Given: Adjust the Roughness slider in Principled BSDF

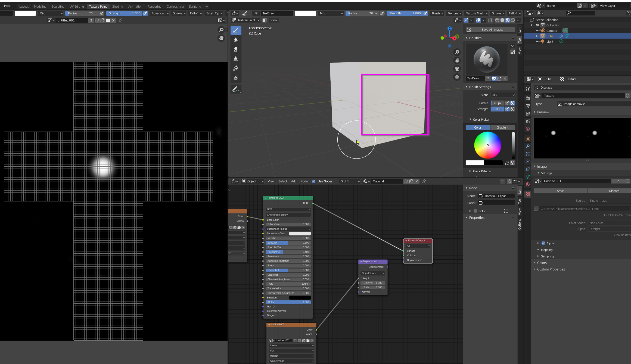Looking at the screenshot, I should click(x=288, y=252).
